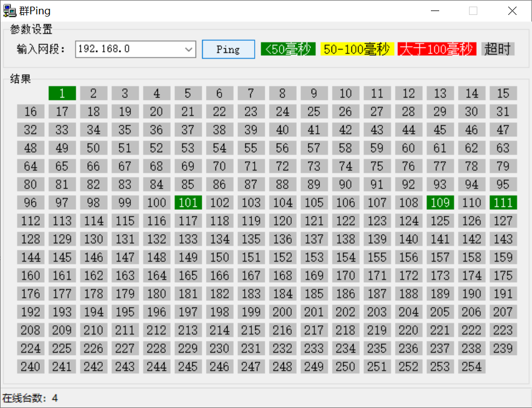Click the red 大于100毫秒 legend swatch
The height and width of the screenshot is (408, 532).
(436, 49)
